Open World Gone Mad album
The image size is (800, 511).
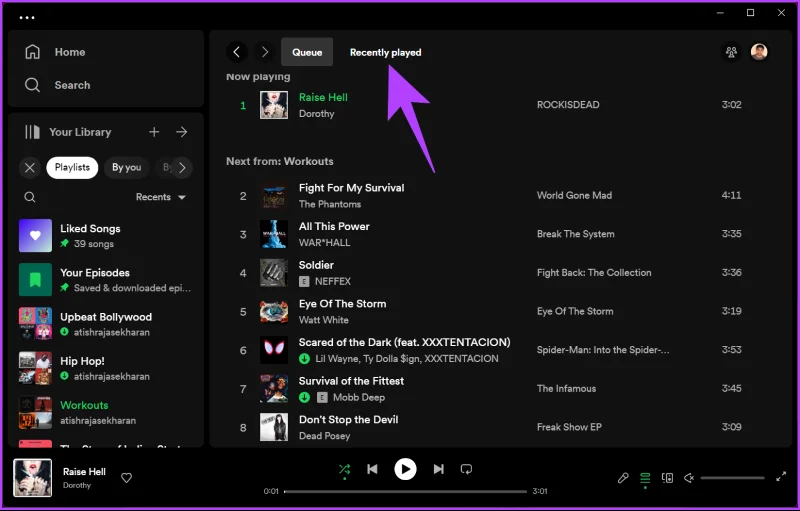(574, 195)
